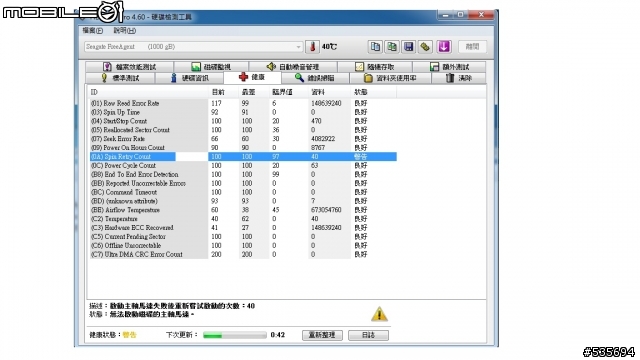Select the (0C) Power Cycle Count row
This screenshot has width=640, height=360.
pos(243,166)
